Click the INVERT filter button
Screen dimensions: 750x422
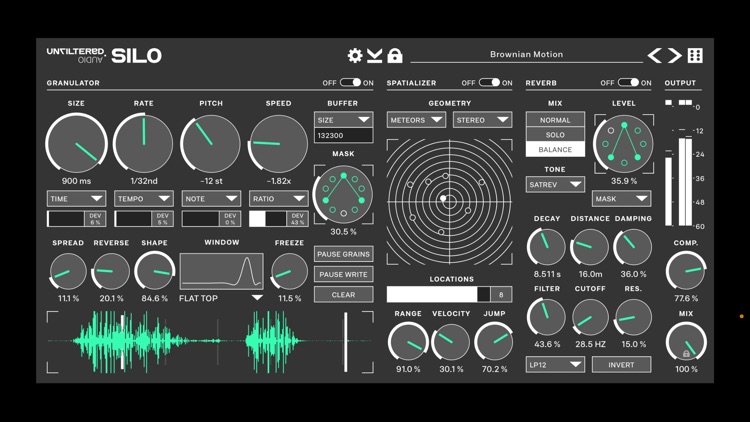click(x=621, y=365)
